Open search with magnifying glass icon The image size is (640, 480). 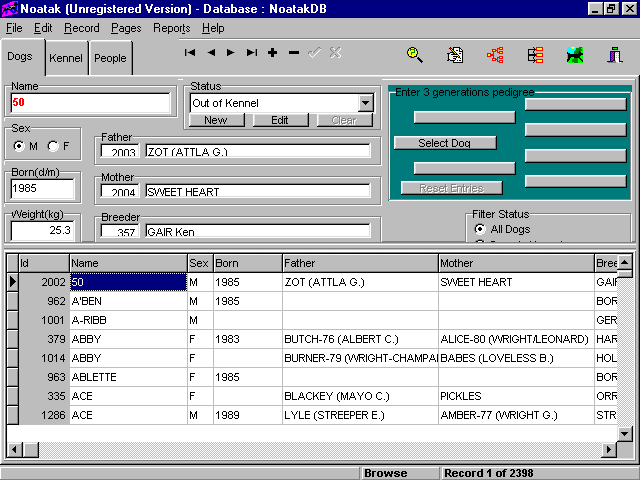pyautogui.click(x=414, y=55)
